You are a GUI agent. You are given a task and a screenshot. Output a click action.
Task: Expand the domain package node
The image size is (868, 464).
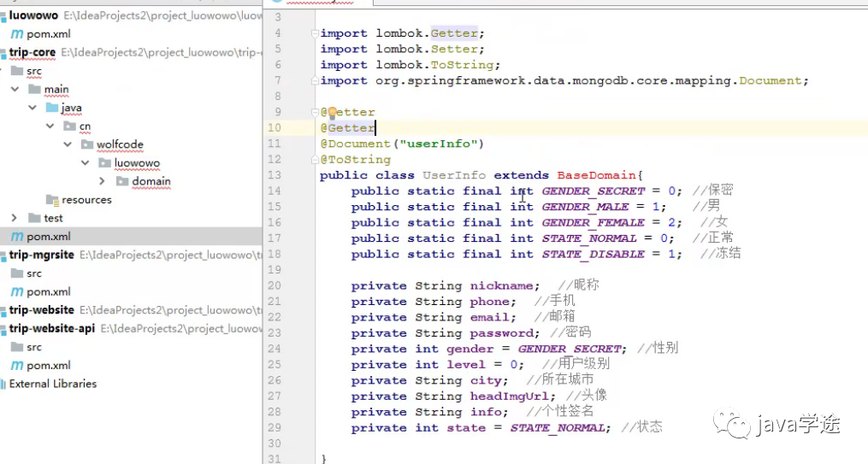[x=103, y=181]
